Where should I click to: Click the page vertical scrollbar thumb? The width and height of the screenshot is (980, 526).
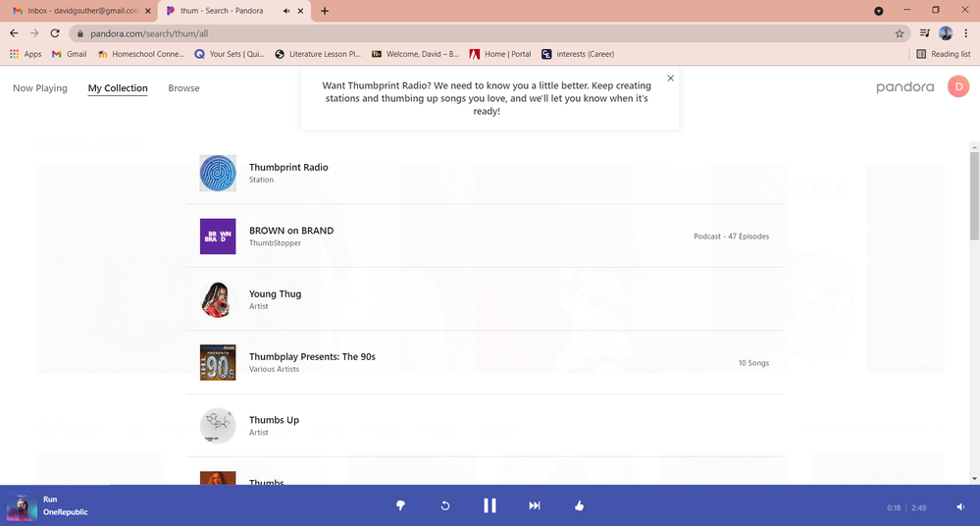point(974,195)
